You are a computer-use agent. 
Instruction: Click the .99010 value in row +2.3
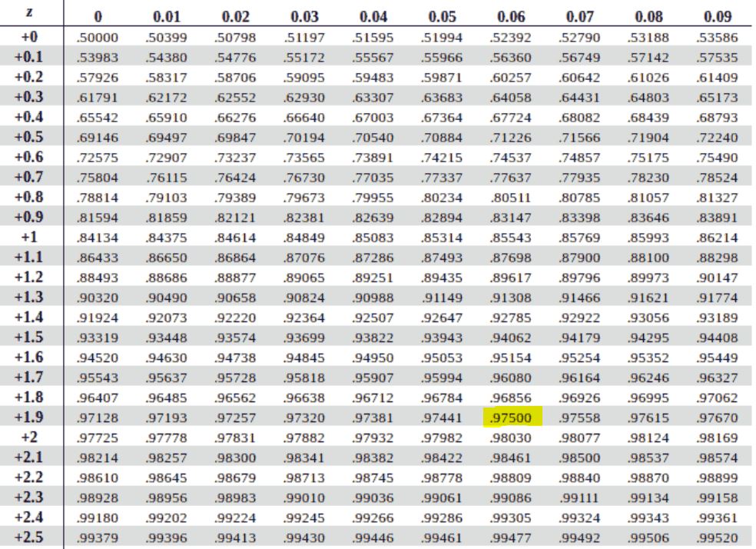click(304, 495)
